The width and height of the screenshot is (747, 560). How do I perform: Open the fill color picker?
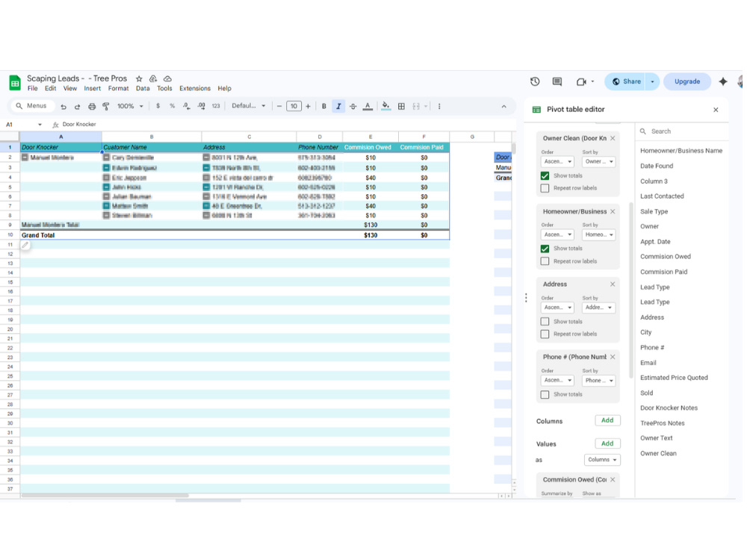tap(386, 106)
